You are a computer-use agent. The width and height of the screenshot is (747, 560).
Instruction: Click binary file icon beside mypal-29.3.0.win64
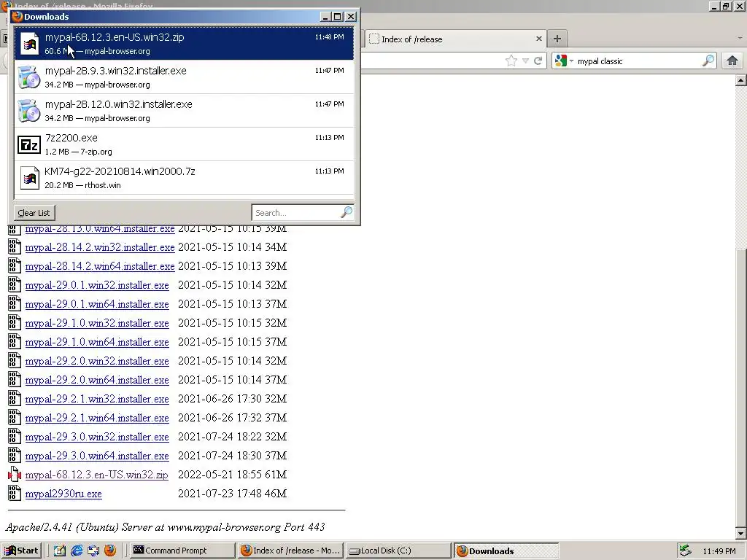(x=15, y=455)
